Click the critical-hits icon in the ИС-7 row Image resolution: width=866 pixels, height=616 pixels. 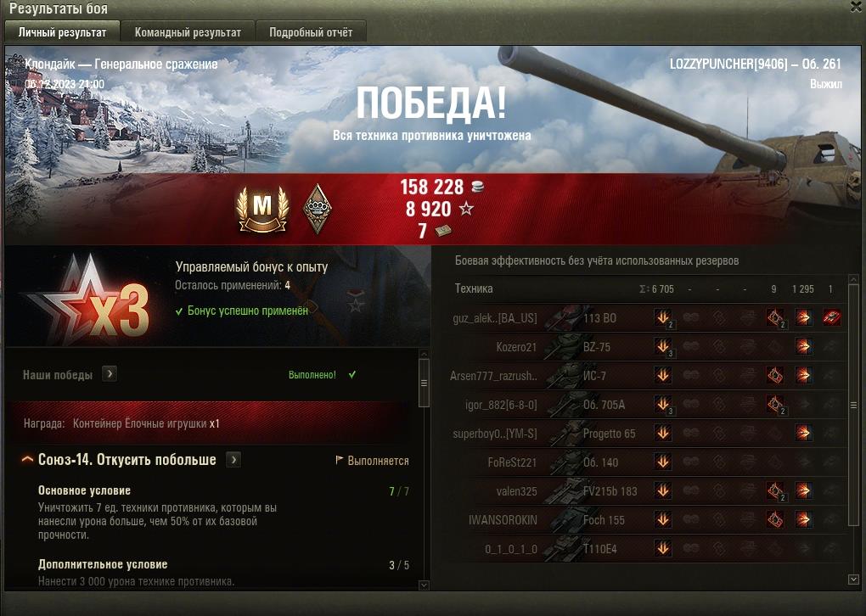pyautogui.click(x=775, y=375)
